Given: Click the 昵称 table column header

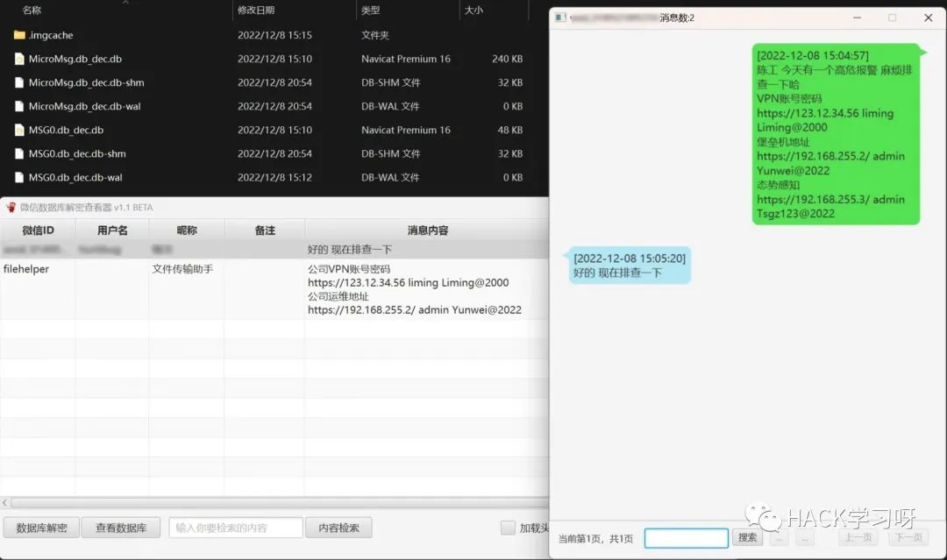Looking at the screenshot, I should [187, 230].
